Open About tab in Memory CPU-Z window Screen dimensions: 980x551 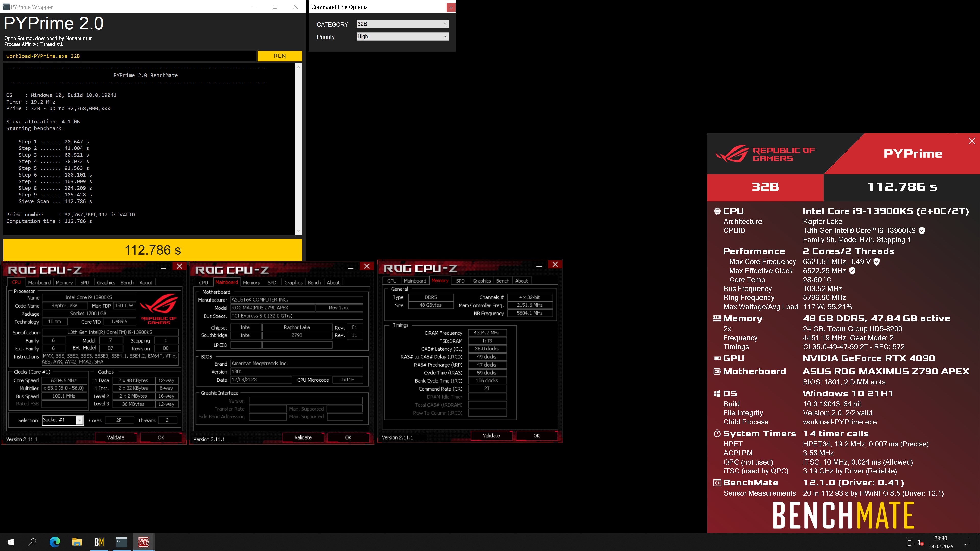521,281
